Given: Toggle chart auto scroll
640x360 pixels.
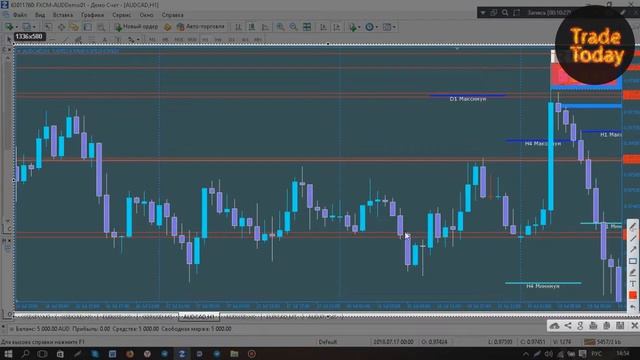Looking at the screenshot, I should 323,27.
